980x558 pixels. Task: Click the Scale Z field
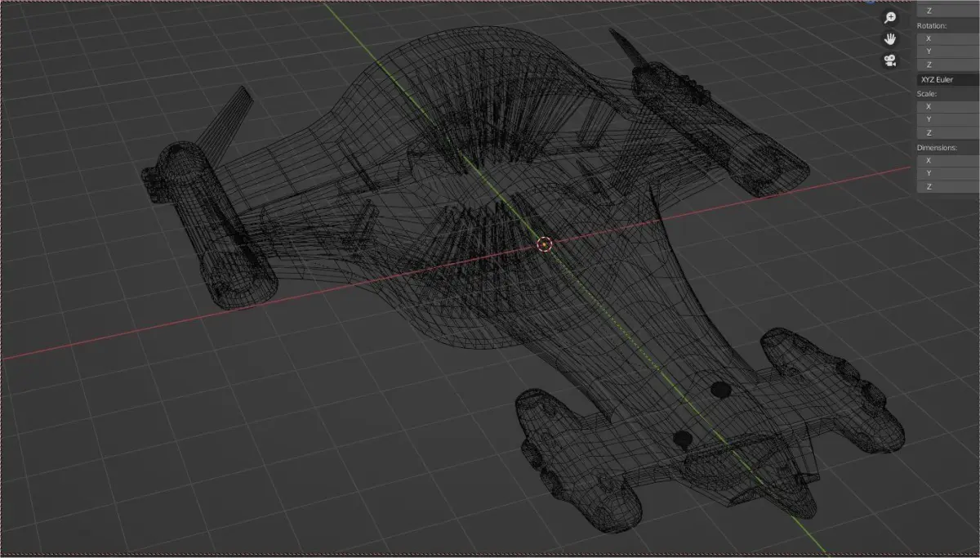pyautogui.click(x=947, y=132)
